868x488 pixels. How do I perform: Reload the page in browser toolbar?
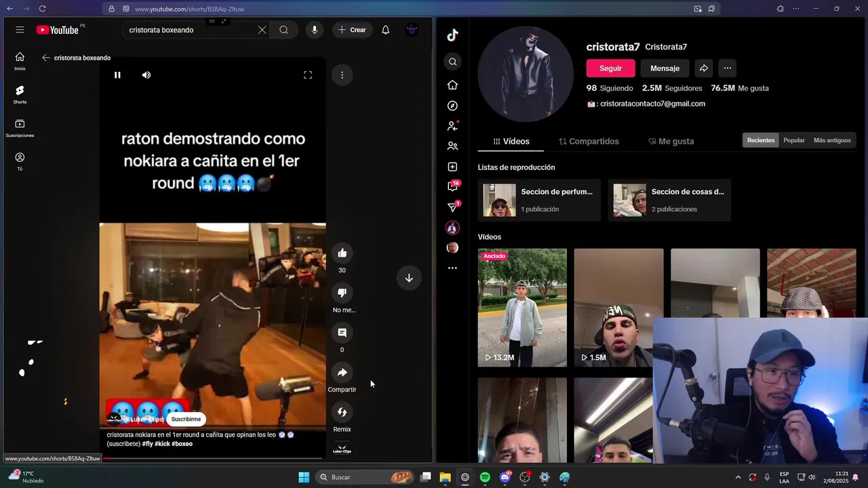42,9
